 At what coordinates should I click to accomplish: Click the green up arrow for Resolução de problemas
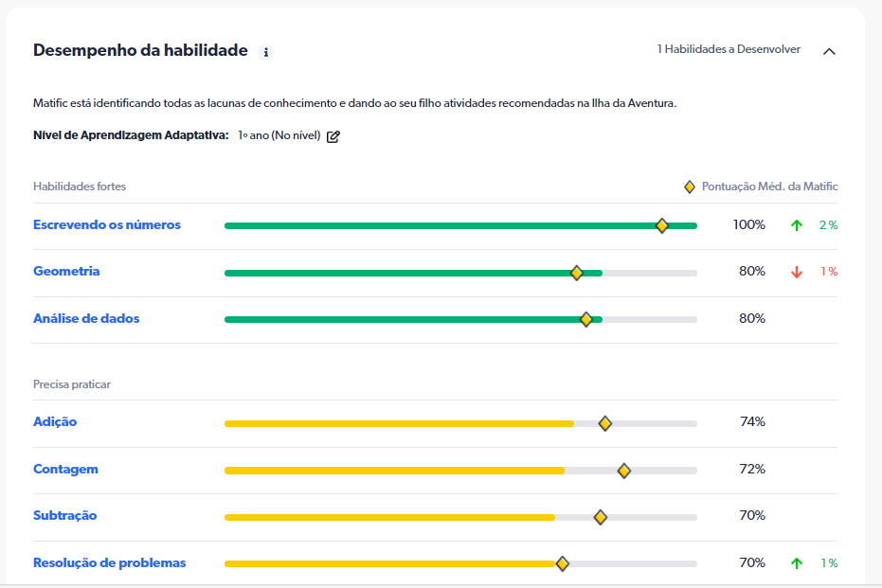pyautogui.click(x=797, y=563)
